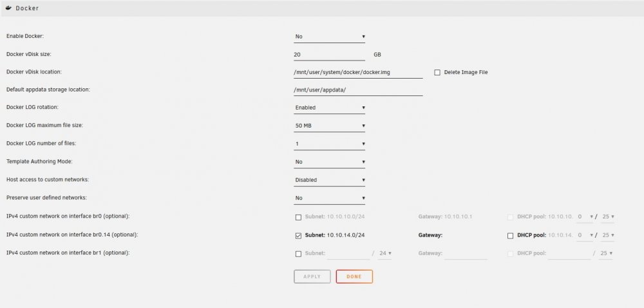
Task: Click the Apply button
Action: [x=312, y=277]
